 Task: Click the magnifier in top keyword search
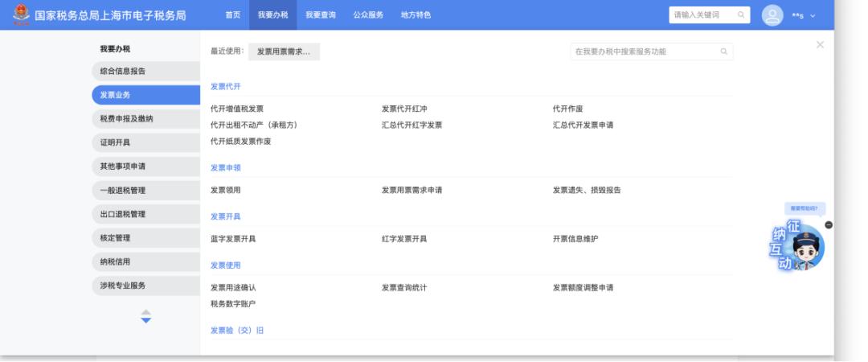(x=741, y=15)
